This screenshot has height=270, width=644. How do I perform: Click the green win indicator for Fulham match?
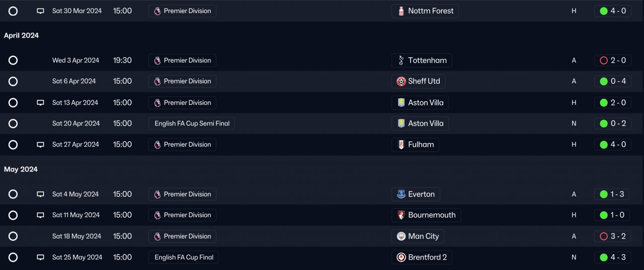(604, 145)
